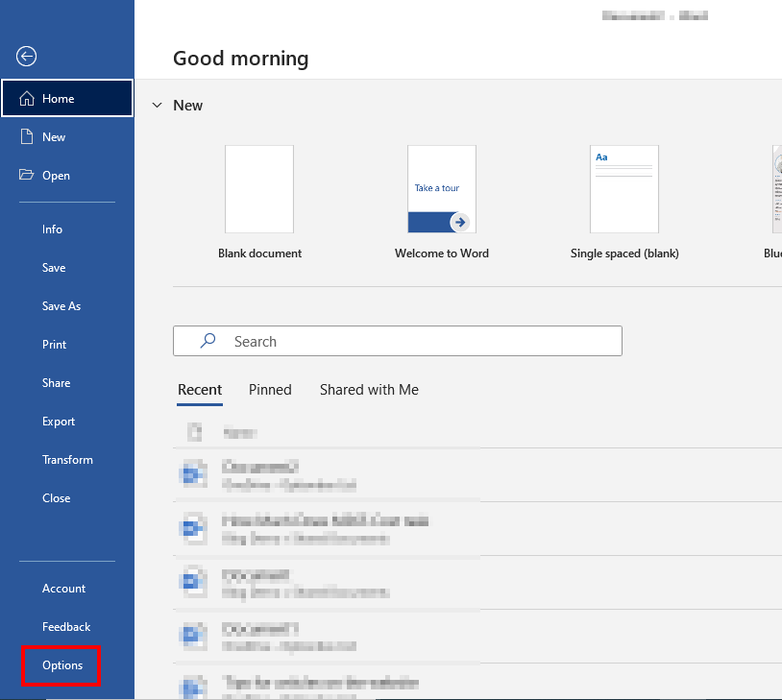Image resolution: width=782 pixels, height=700 pixels.
Task: Click inside the Search documents field
Action: click(x=398, y=341)
